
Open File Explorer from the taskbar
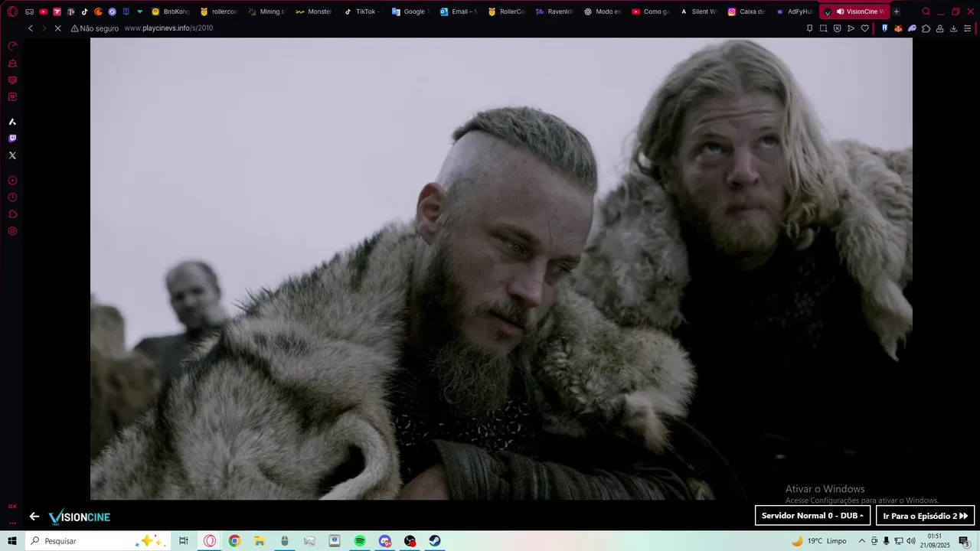point(260,541)
